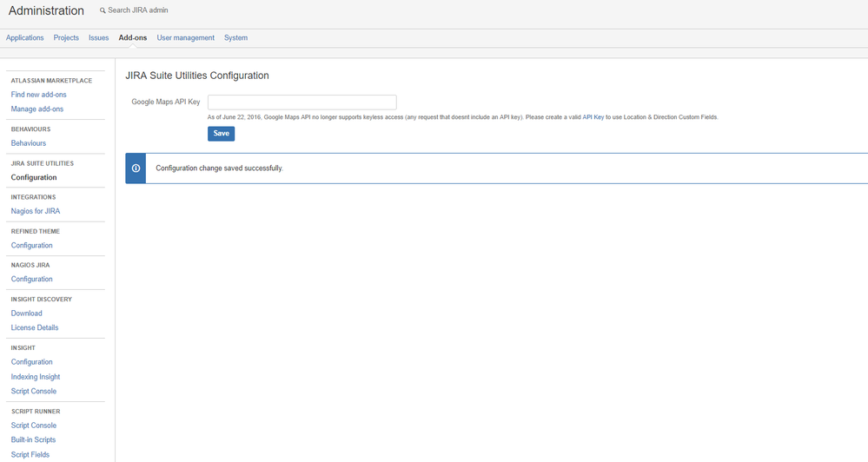This screenshot has height=462, width=868.
Task: Open the System tab
Action: [x=235, y=37]
